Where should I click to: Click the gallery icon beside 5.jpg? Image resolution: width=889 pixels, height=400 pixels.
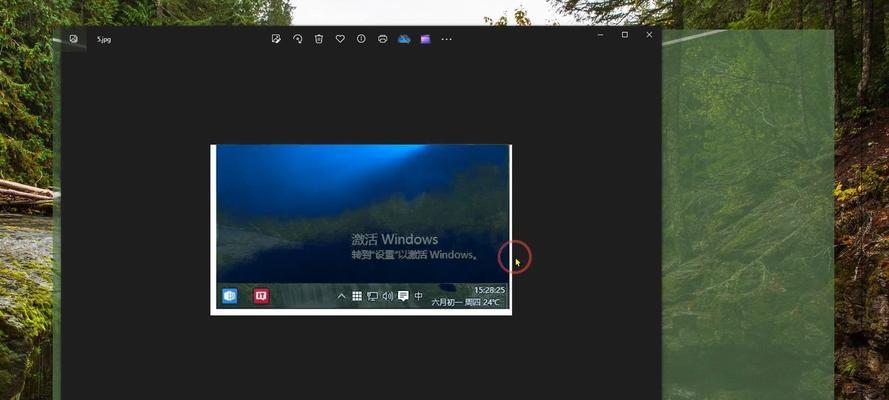click(73, 39)
